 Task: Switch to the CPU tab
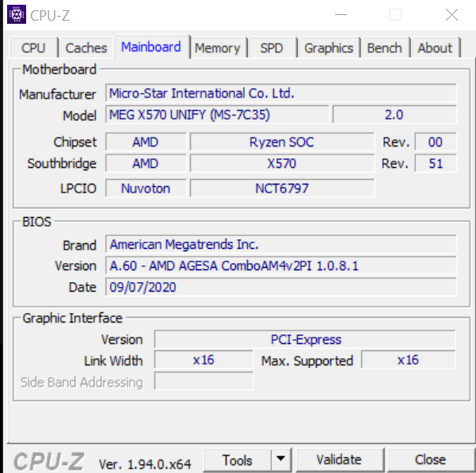(x=33, y=48)
